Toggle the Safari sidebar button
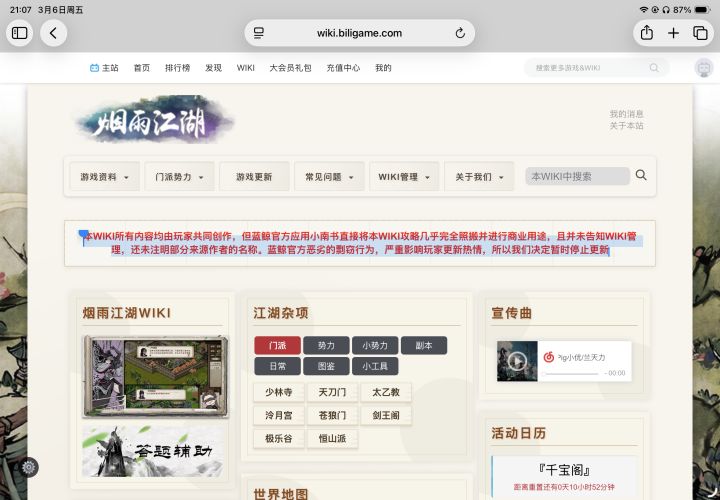This screenshot has height=500, width=720. pyautogui.click(x=19, y=33)
